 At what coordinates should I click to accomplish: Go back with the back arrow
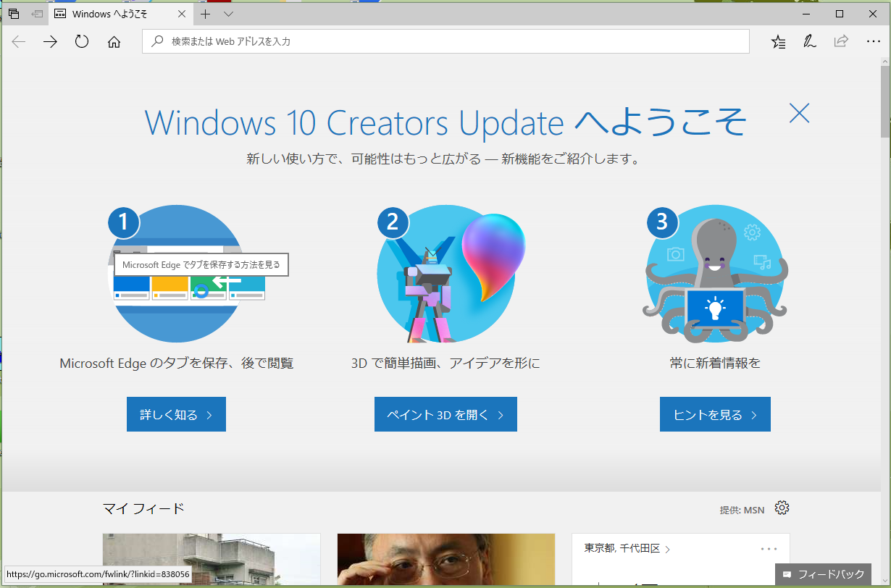click(18, 42)
